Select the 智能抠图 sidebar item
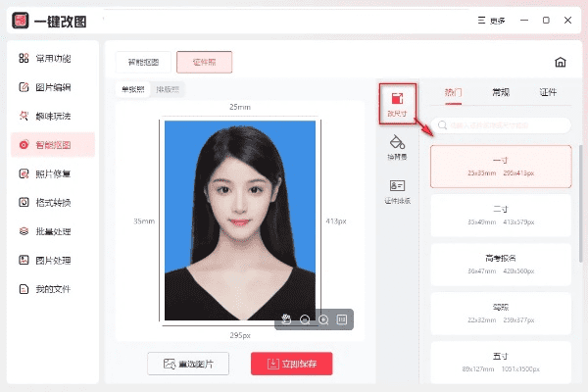This screenshot has height=392, width=588. click(x=53, y=145)
